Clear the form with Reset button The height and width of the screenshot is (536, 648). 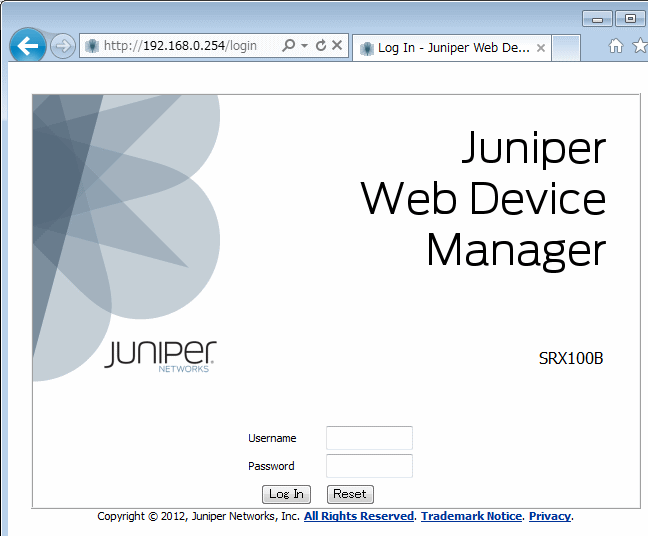[x=350, y=494]
